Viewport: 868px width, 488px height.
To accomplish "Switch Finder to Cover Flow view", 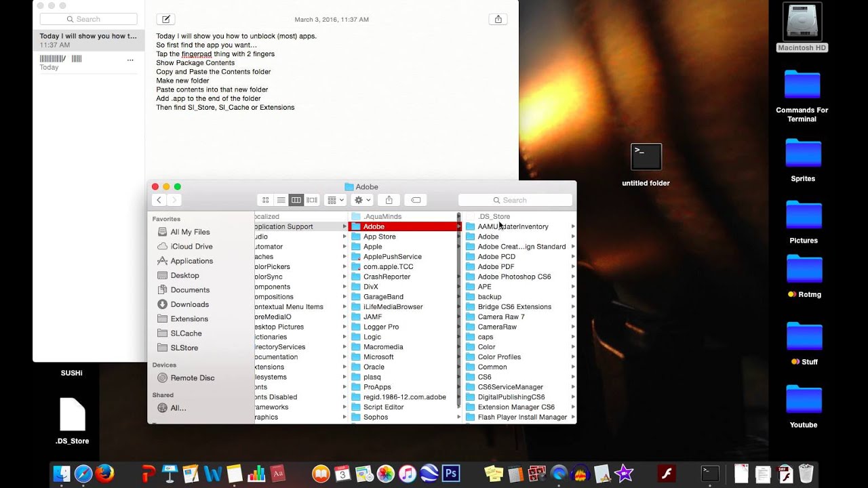I will [x=312, y=200].
